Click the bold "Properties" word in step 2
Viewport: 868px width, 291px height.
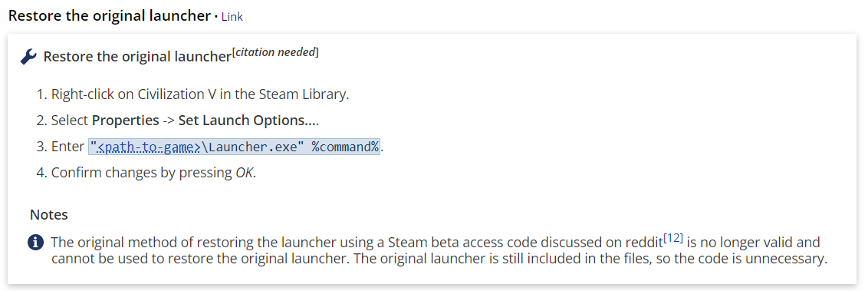(126, 121)
